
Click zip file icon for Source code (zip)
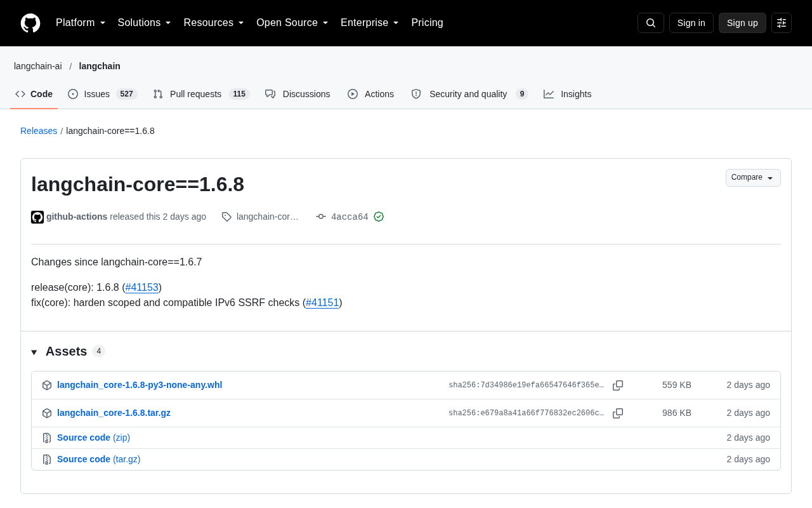tap(47, 438)
